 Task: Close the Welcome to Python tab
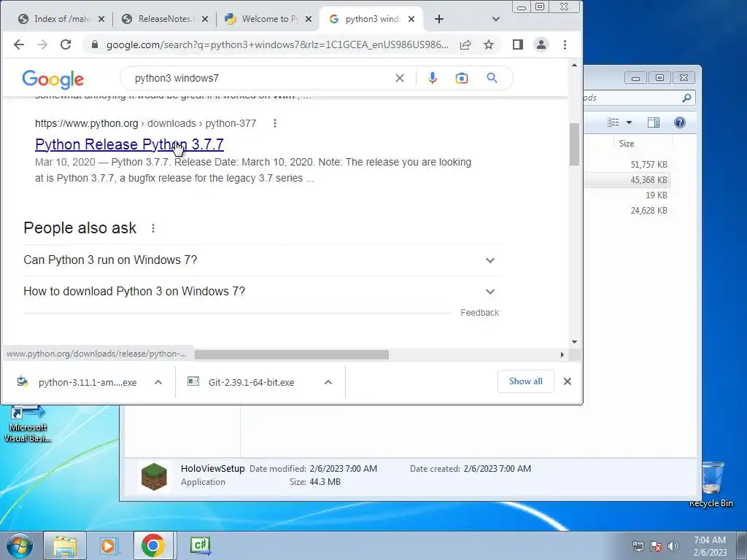pos(309,19)
